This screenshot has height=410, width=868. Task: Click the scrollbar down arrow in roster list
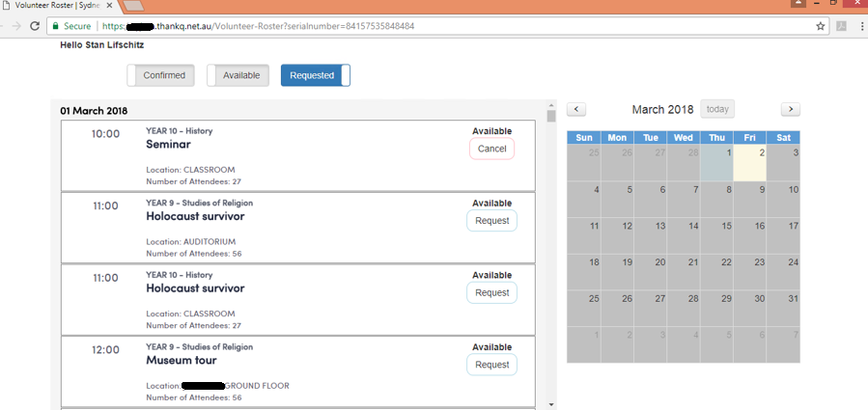click(x=551, y=403)
